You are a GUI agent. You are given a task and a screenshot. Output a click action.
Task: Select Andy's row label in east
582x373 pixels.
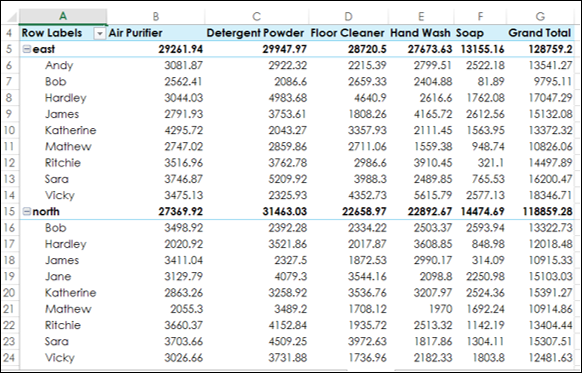(59, 65)
